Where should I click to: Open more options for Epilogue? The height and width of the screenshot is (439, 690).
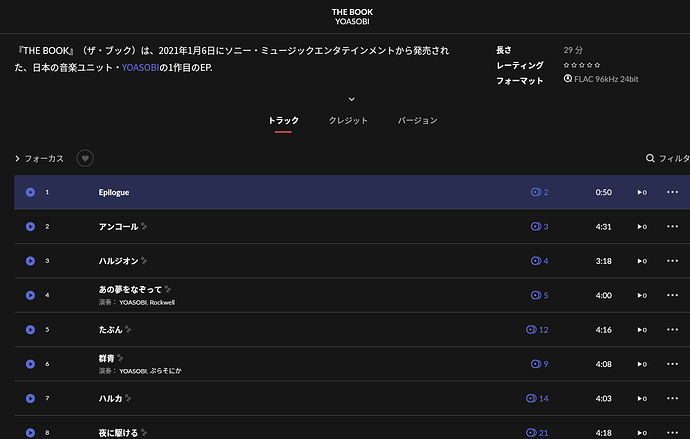tap(672, 192)
